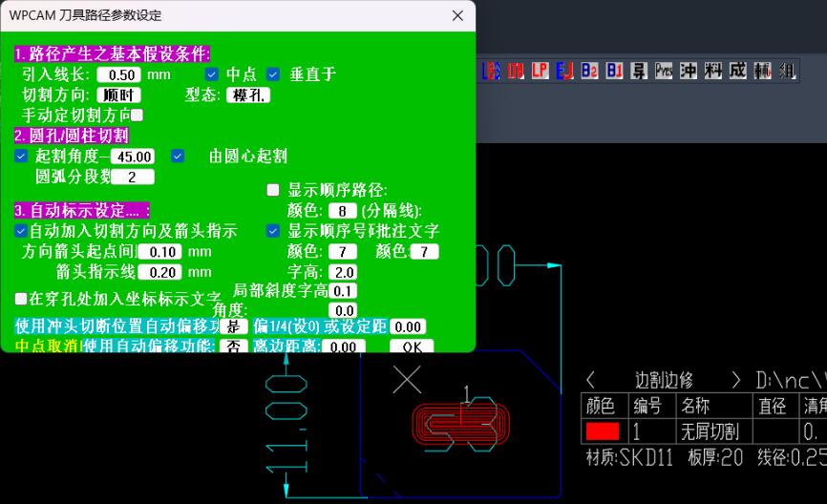Click the 起割角度 45.00 field
827x504 pixels.
coord(133,157)
